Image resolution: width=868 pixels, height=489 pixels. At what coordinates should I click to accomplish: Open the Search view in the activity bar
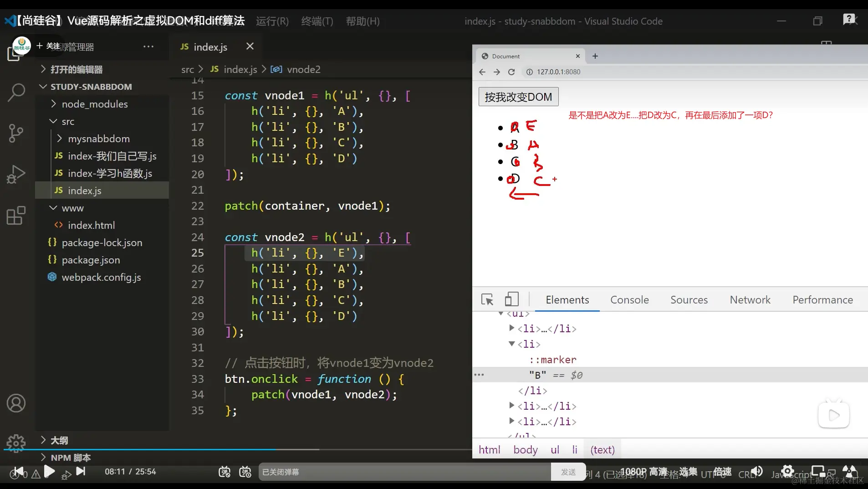(16, 92)
